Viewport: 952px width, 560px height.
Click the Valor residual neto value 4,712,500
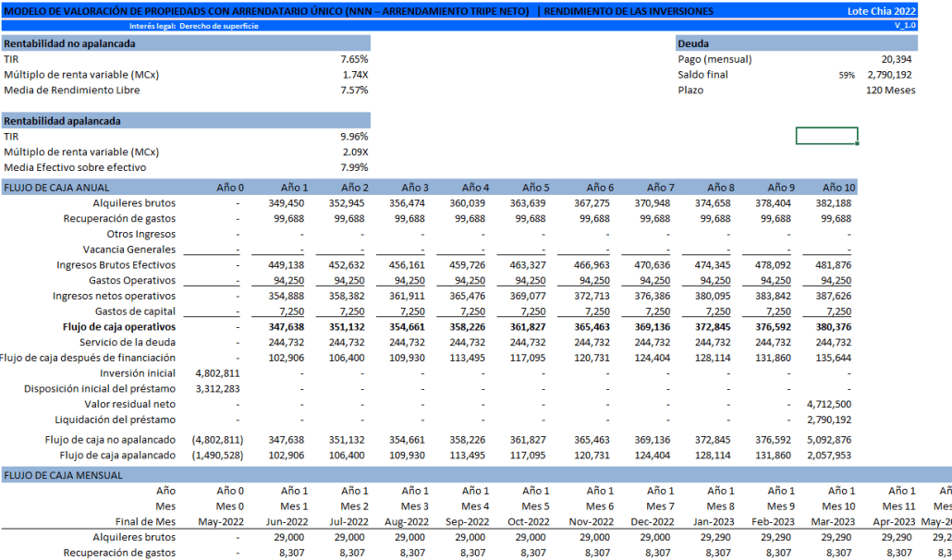tap(828, 404)
